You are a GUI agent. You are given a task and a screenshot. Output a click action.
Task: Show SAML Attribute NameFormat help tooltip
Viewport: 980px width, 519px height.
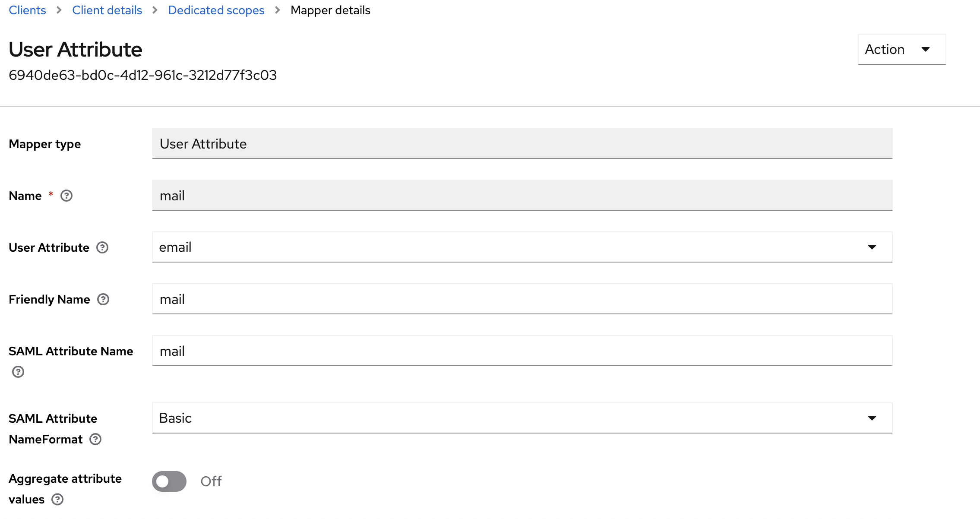95,440
